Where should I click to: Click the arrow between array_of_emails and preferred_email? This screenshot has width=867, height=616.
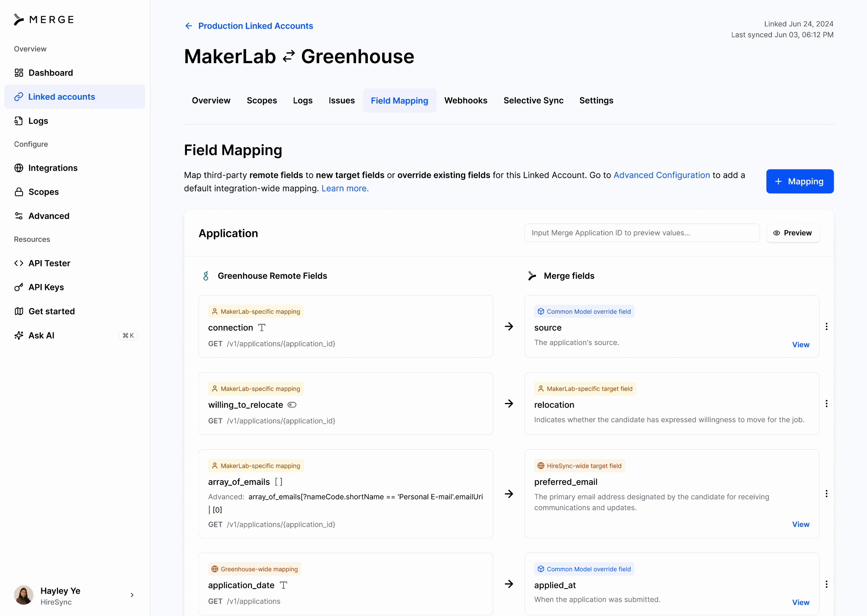(x=509, y=494)
